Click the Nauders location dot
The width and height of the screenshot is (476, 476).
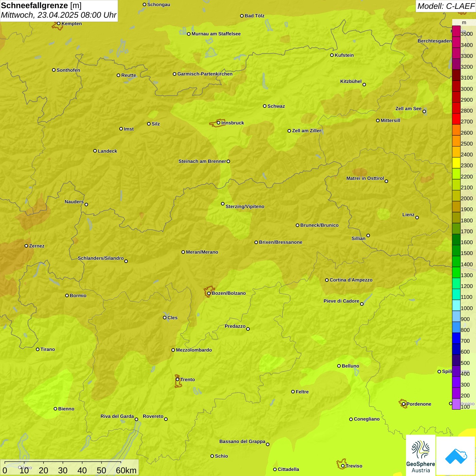pyautogui.click(x=86, y=204)
